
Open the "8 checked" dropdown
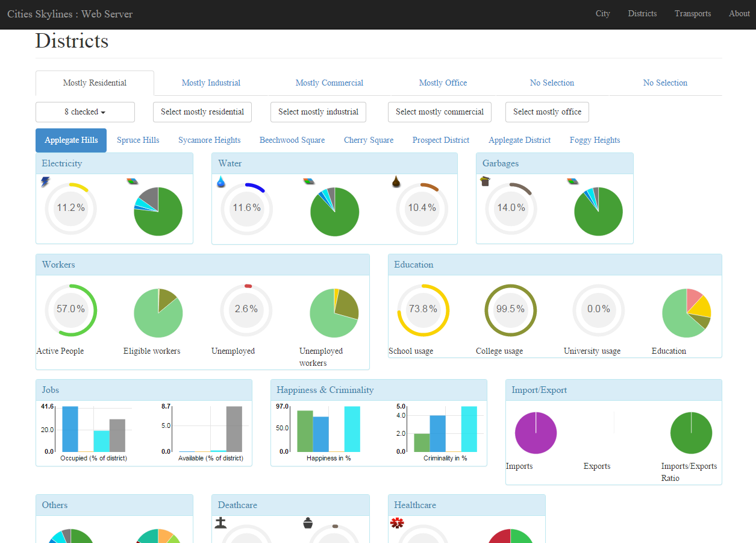[x=85, y=112]
